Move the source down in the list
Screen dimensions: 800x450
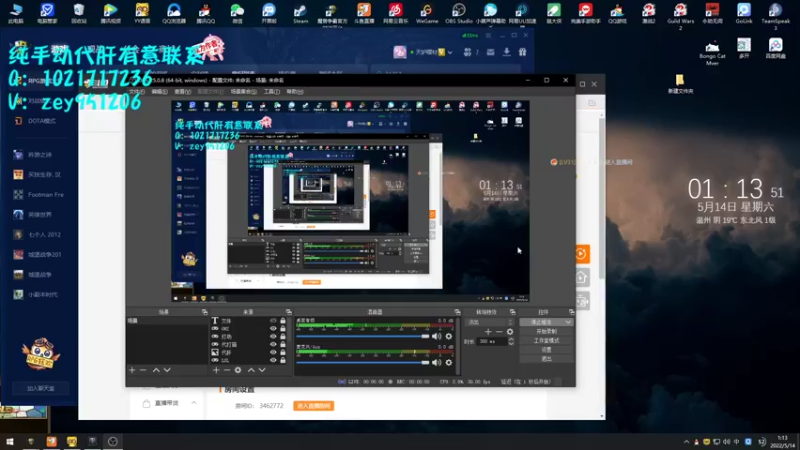click(x=262, y=370)
